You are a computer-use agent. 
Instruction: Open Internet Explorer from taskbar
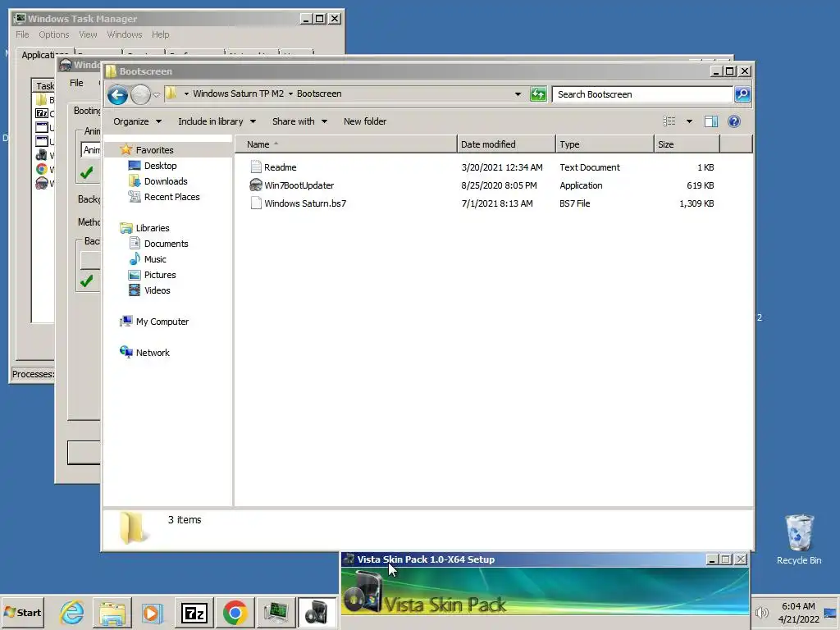coord(72,612)
